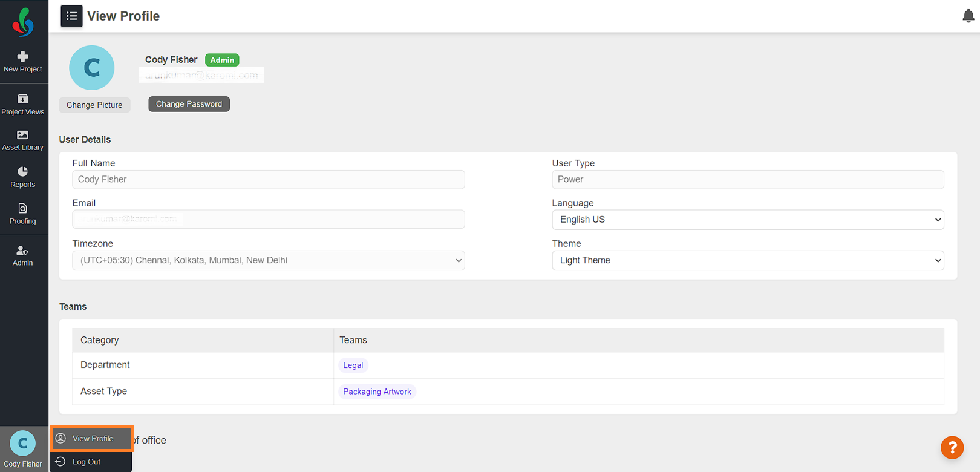This screenshot has height=472, width=980.
Task: Open notifications bell
Action: coord(968,16)
